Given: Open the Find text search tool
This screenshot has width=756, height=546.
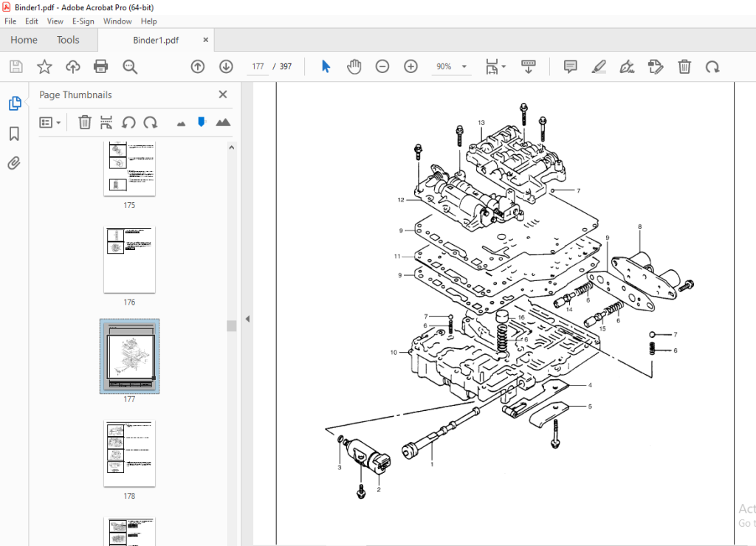Looking at the screenshot, I should click(130, 66).
